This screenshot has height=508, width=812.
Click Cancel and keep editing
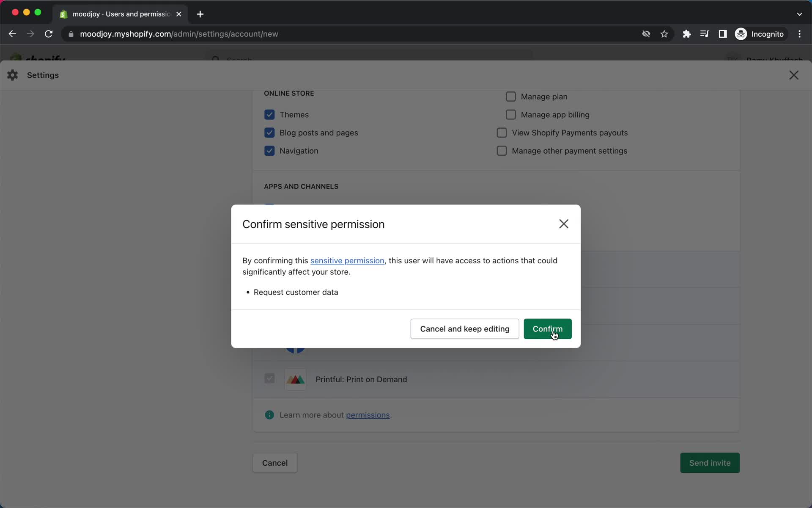point(464,329)
